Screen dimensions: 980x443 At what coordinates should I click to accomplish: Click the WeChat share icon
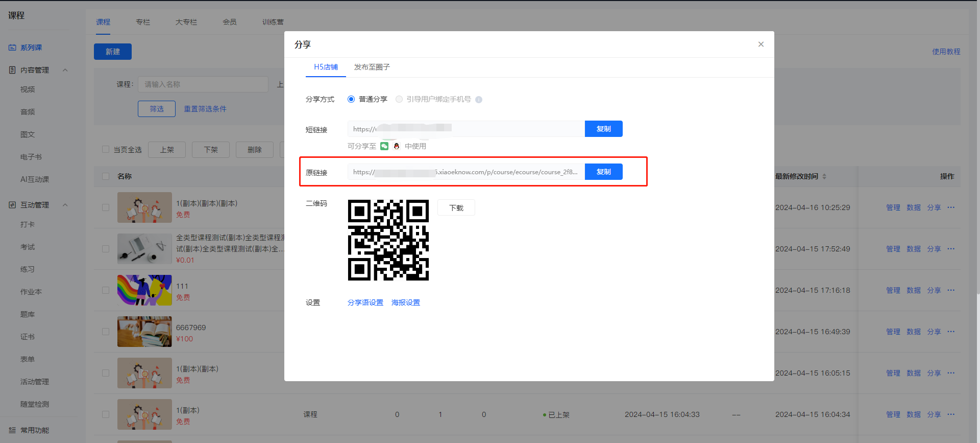[384, 146]
